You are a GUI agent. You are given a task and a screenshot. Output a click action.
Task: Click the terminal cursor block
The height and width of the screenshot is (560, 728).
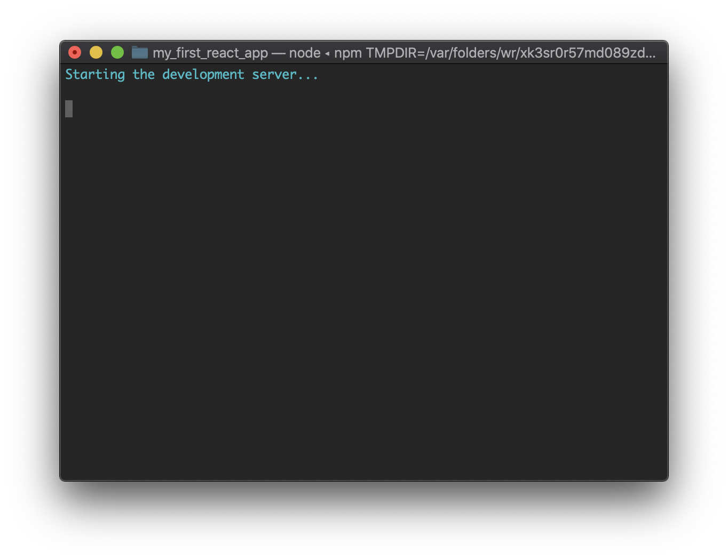69,109
